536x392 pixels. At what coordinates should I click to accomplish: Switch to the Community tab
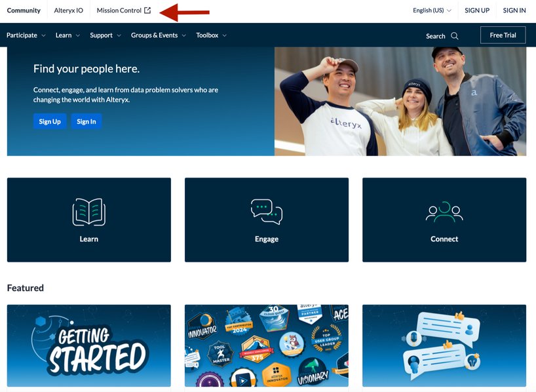(24, 10)
